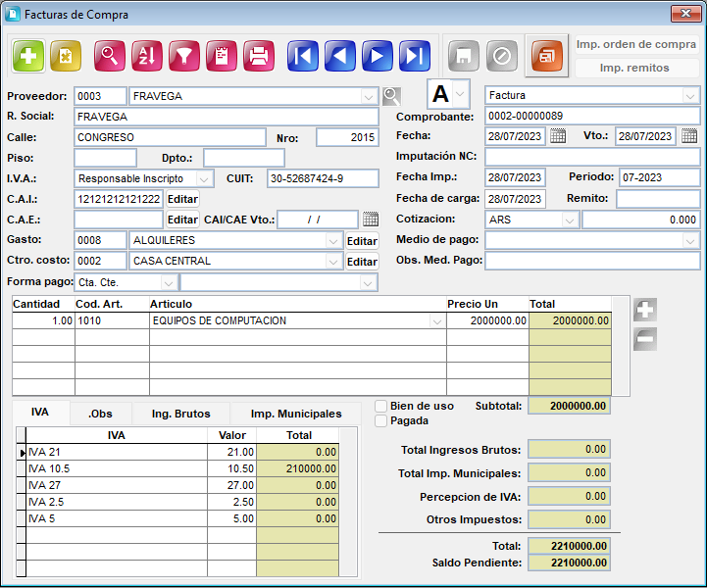Open the Imp. Municipales tab

(x=296, y=414)
